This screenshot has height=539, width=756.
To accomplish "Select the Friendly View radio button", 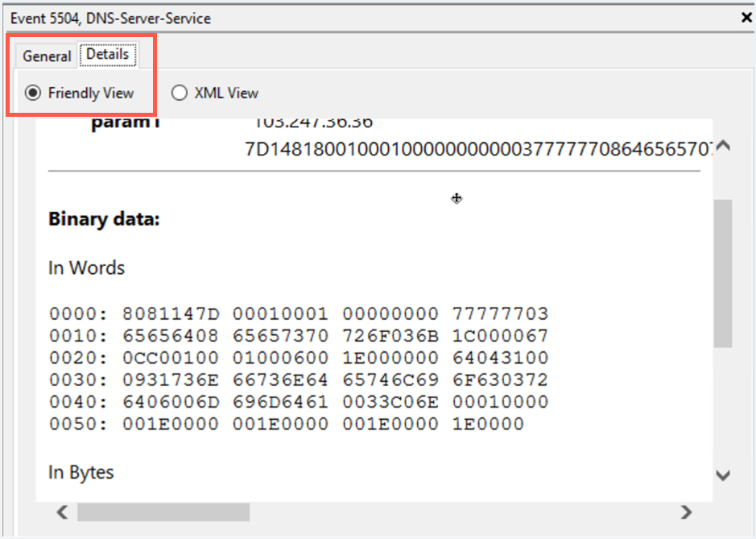I will pyautogui.click(x=33, y=93).
